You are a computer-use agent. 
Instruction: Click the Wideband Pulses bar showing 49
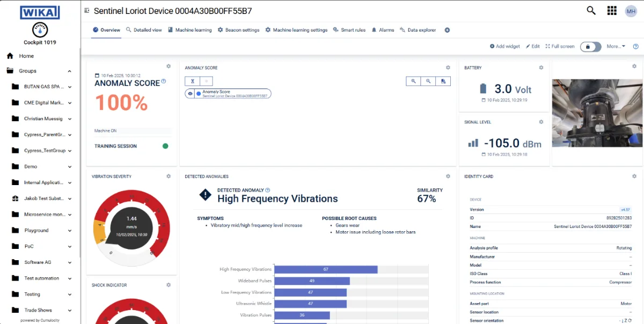(x=312, y=281)
